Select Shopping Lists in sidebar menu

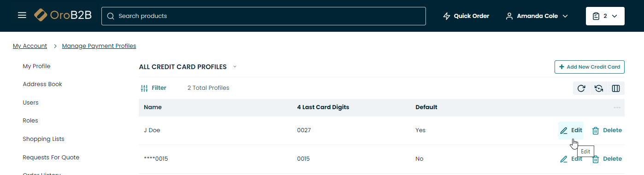43,139
